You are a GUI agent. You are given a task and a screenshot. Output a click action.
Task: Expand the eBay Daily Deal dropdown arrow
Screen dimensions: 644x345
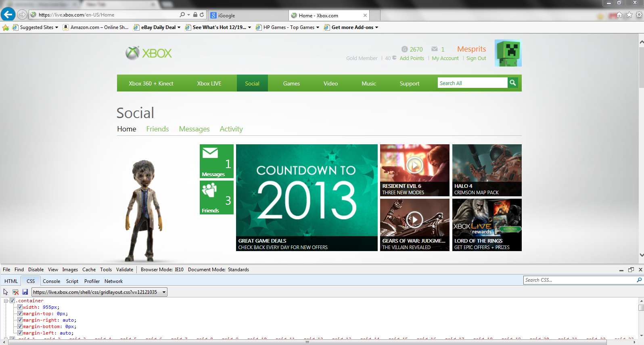tap(179, 27)
